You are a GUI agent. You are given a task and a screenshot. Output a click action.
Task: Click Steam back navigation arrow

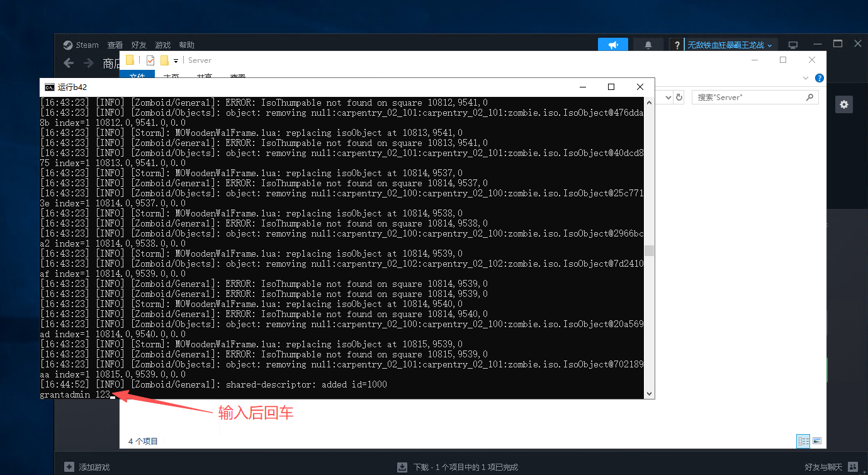click(69, 63)
